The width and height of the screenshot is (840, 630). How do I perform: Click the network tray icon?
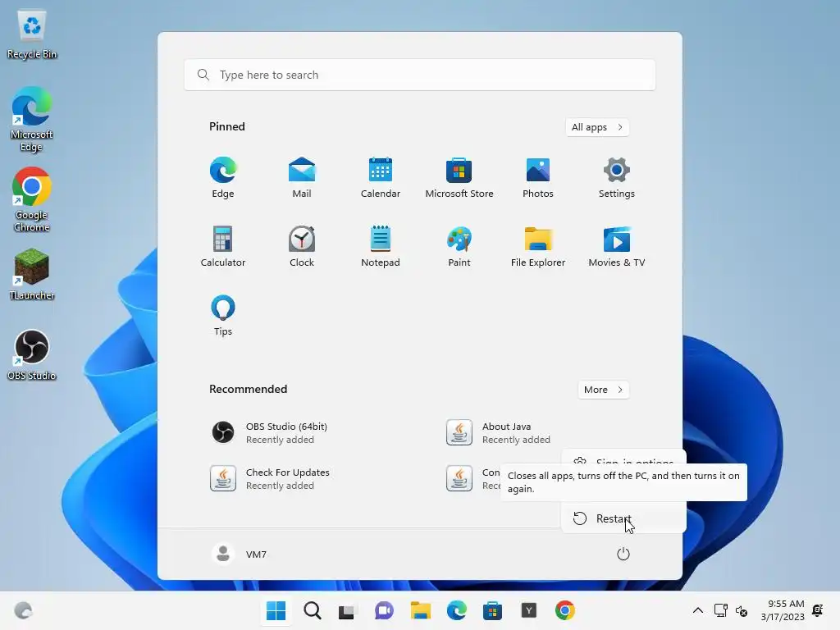(x=720, y=610)
